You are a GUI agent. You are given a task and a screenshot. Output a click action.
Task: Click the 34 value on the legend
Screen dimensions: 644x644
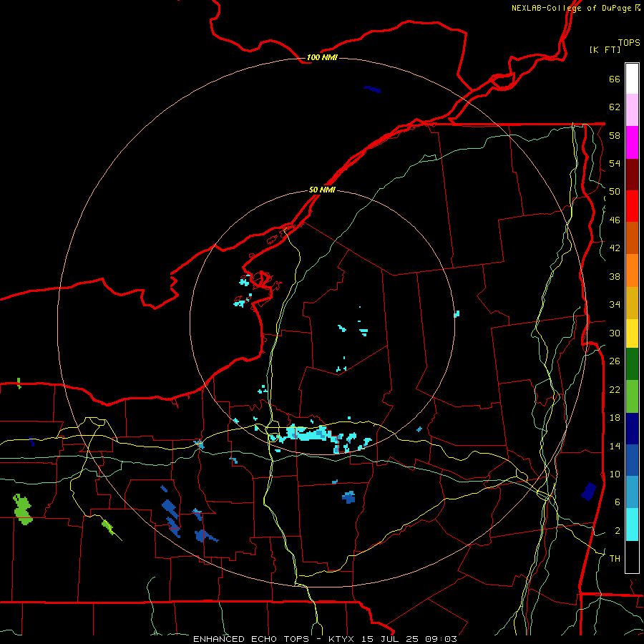point(615,305)
